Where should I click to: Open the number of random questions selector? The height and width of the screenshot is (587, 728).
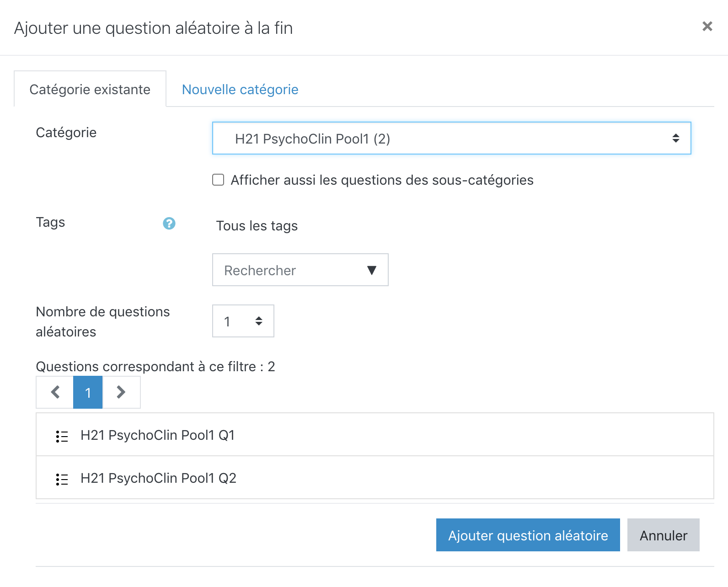[243, 321]
